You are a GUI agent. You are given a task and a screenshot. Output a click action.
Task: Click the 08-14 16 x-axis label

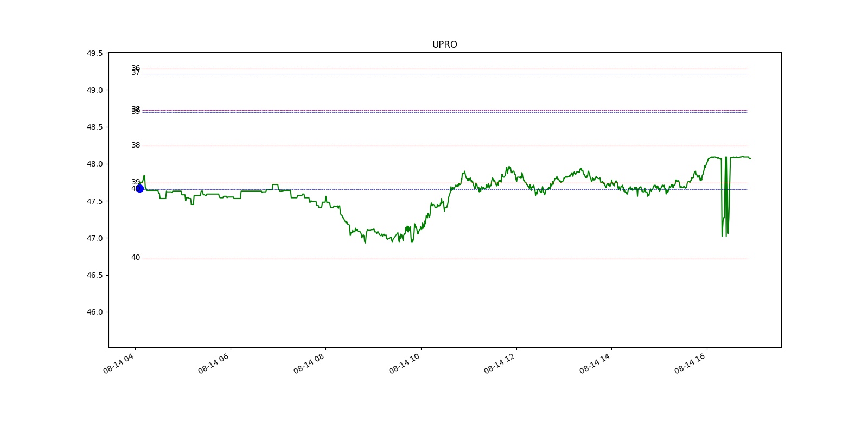pos(690,363)
